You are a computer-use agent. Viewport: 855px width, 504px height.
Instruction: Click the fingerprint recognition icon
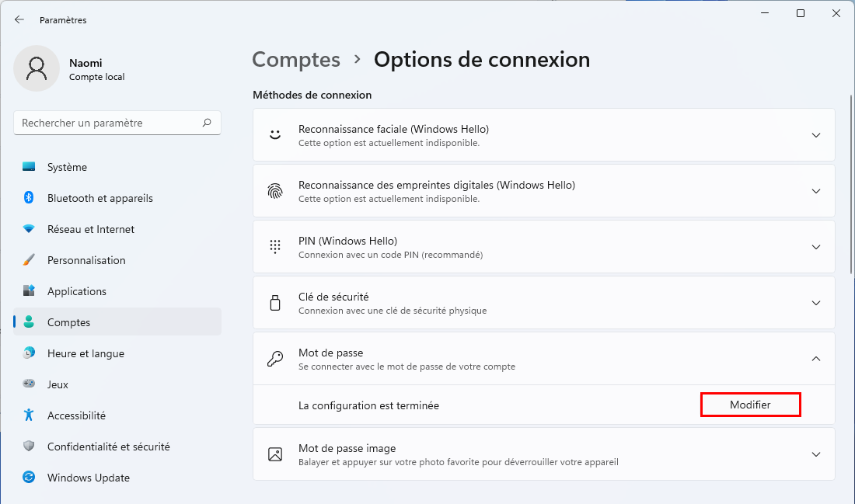point(275,191)
